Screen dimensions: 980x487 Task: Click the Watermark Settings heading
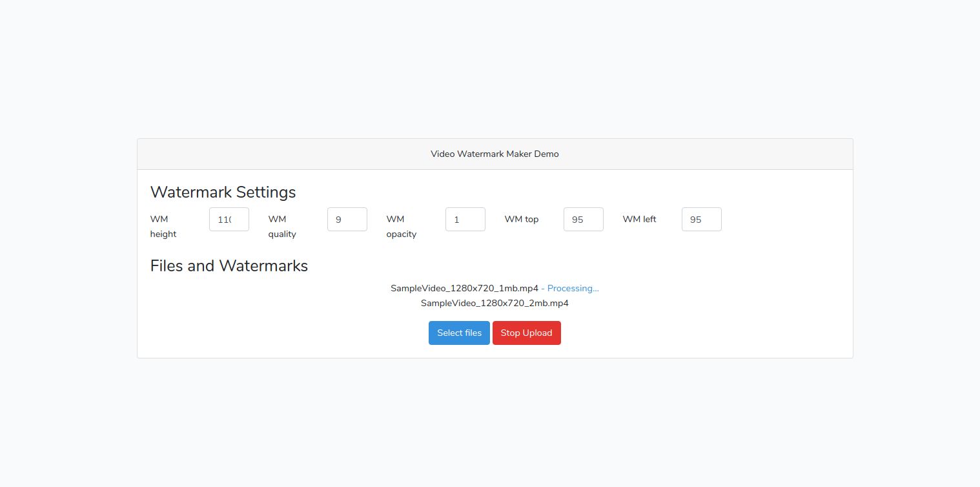click(223, 192)
